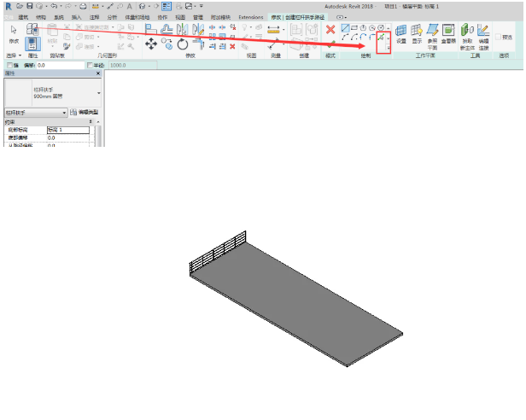
Task: Select the Move tool in Modify panel
Action: point(152,44)
